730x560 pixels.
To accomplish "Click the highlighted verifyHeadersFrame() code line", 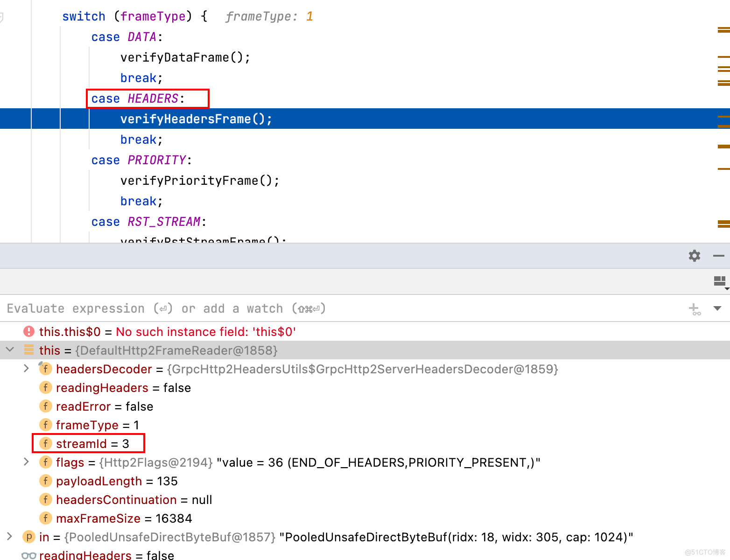I will click(x=196, y=119).
